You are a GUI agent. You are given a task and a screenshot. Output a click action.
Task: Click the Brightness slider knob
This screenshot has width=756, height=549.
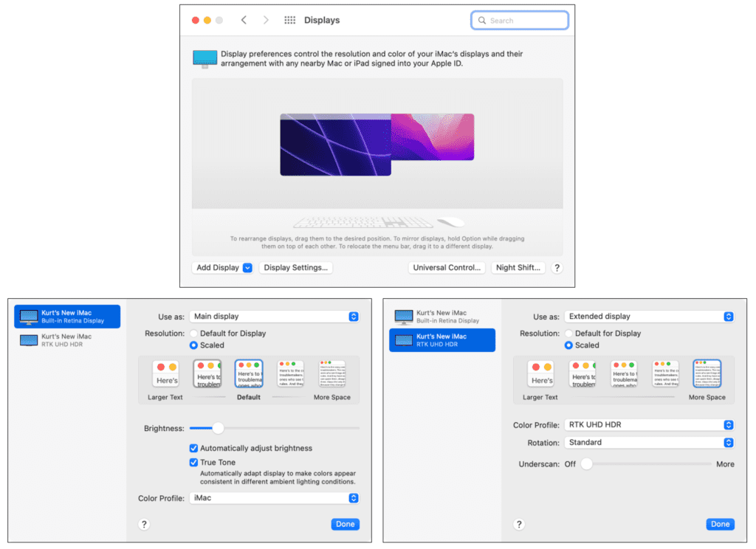click(x=218, y=428)
